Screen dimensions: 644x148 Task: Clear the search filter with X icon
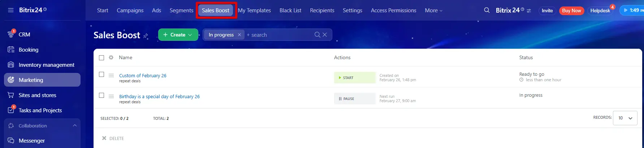pos(325,35)
